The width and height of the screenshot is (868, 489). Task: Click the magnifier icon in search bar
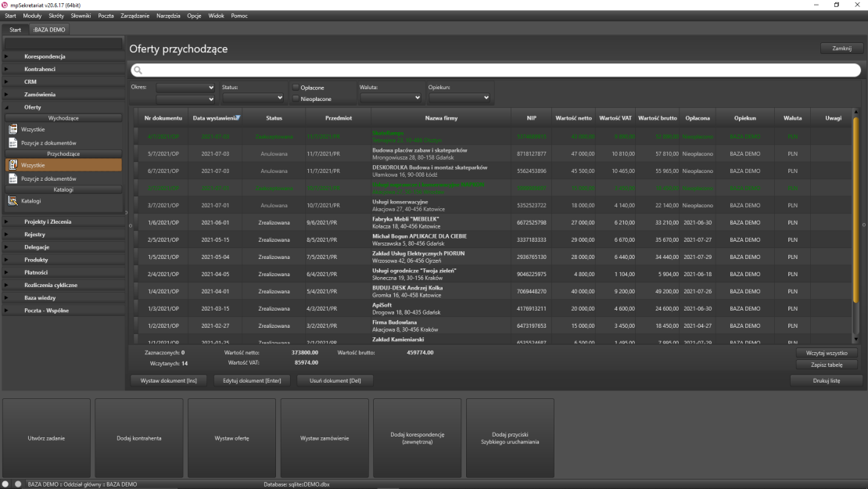[x=138, y=70]
